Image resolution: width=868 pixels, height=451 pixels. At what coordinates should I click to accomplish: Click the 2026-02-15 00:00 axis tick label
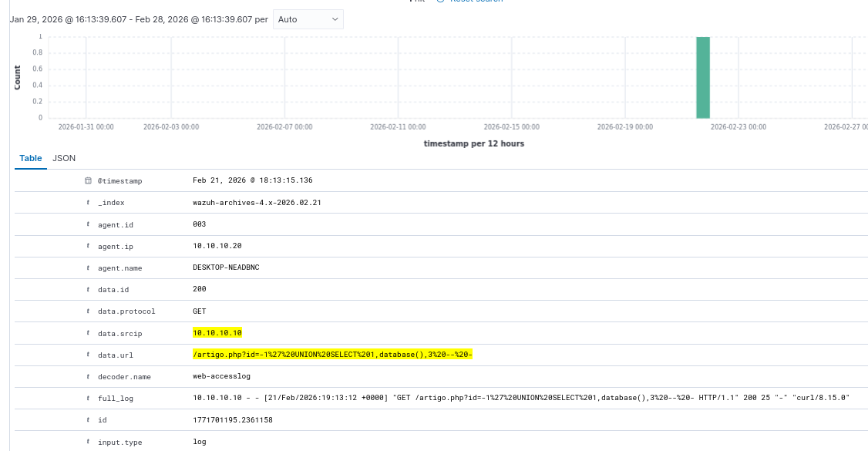click(x=512, y=127)
